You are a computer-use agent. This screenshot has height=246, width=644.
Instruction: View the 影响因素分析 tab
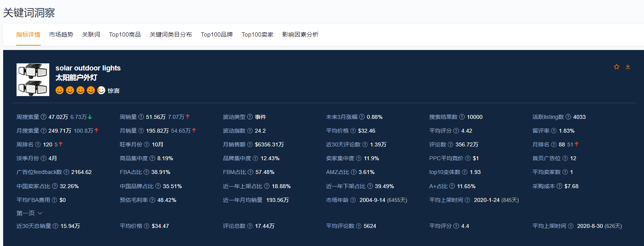coord(300,35)
